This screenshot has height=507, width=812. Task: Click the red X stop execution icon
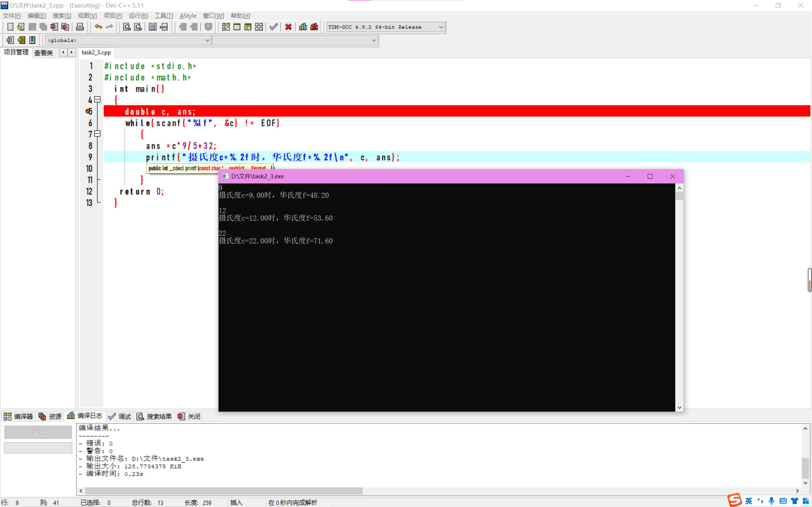pyautogui.click(x=288, y=27)
